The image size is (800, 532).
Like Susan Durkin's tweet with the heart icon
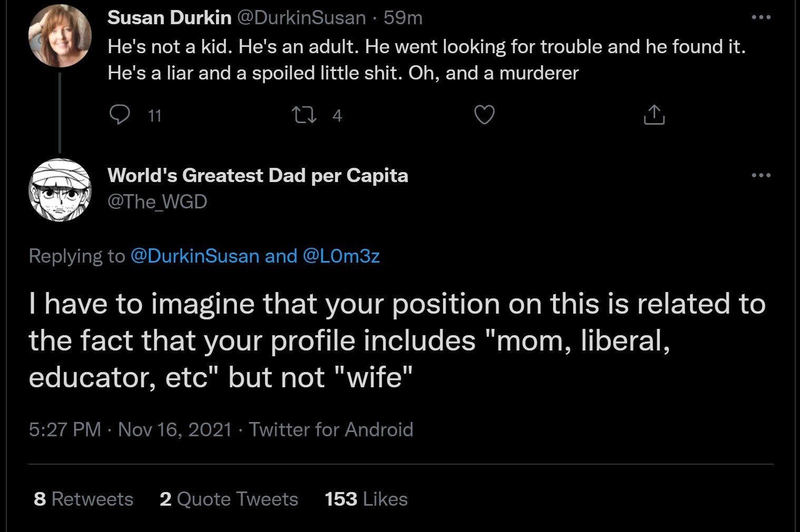tap(484, 115)
